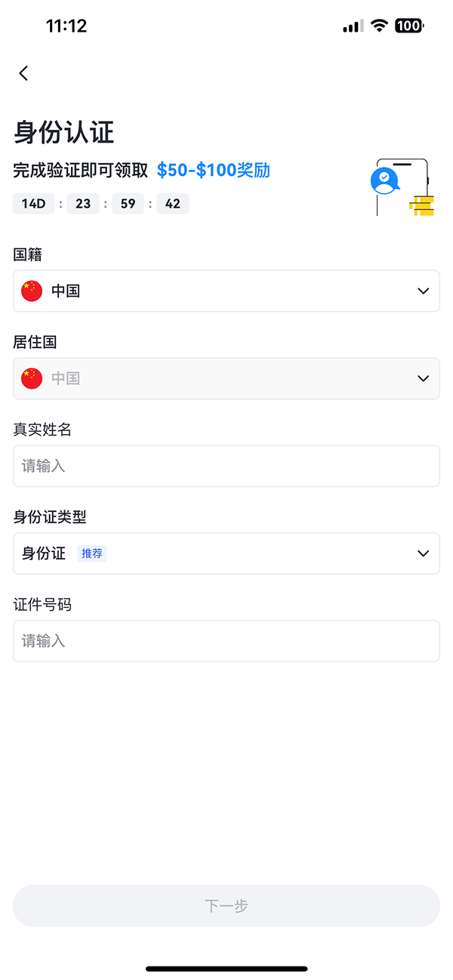Click the China flag under 居住国

coord(31,378)
